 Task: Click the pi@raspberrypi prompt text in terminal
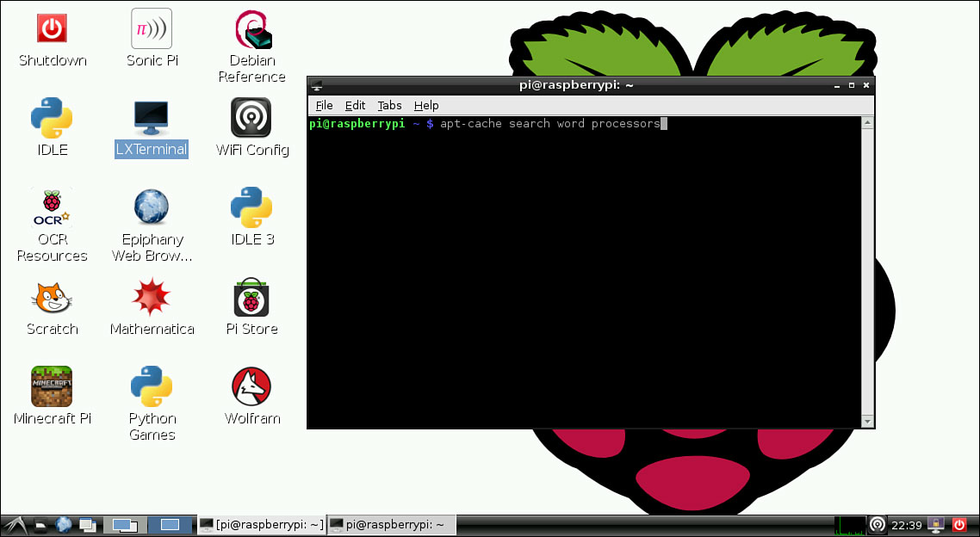(x=357, y=124)
